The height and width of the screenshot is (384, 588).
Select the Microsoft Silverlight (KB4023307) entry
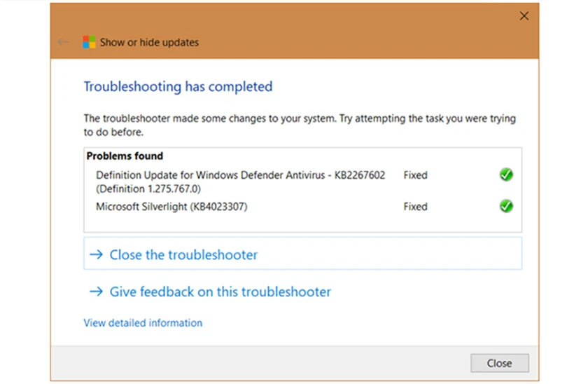171,207
